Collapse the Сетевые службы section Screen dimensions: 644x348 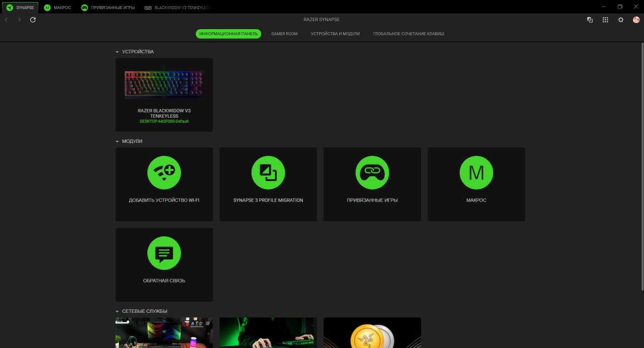point(117,311)
